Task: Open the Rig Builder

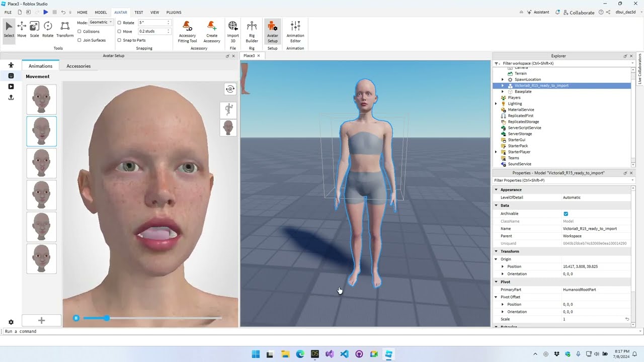Action: point(252,32)
